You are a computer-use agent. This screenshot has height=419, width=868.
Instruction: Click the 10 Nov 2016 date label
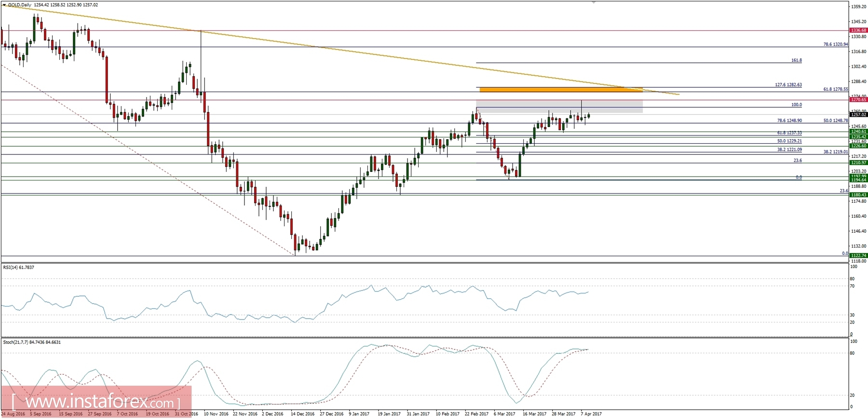(x=216, y=414)
